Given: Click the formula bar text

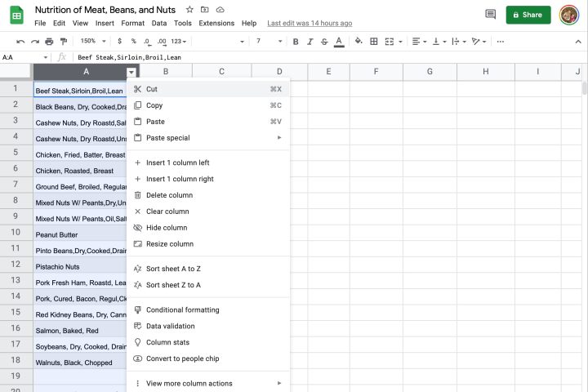Looking at the screenshot, I should 129,57.
